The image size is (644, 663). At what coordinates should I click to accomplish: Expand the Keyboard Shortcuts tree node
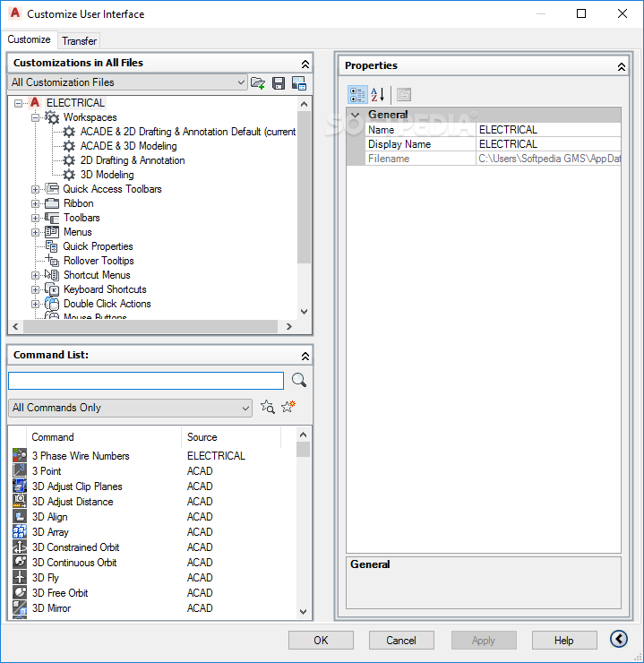pos(36,289)
